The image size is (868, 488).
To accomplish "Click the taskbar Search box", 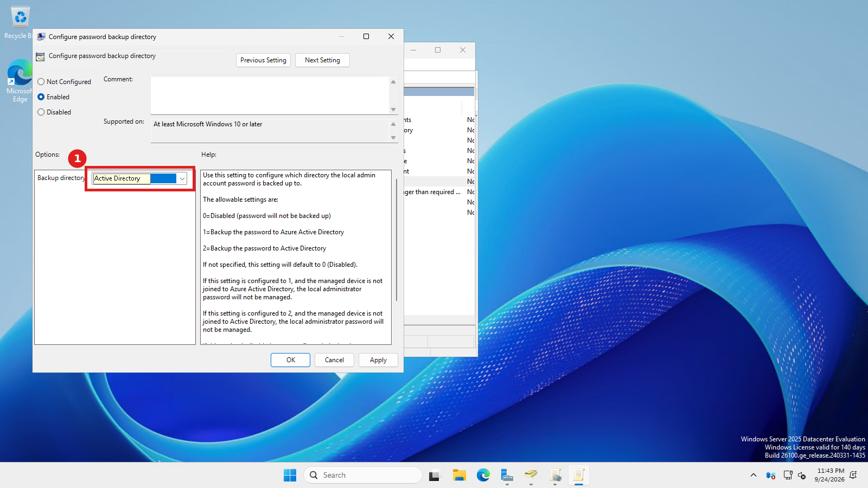I will click(x=363, y=476).
